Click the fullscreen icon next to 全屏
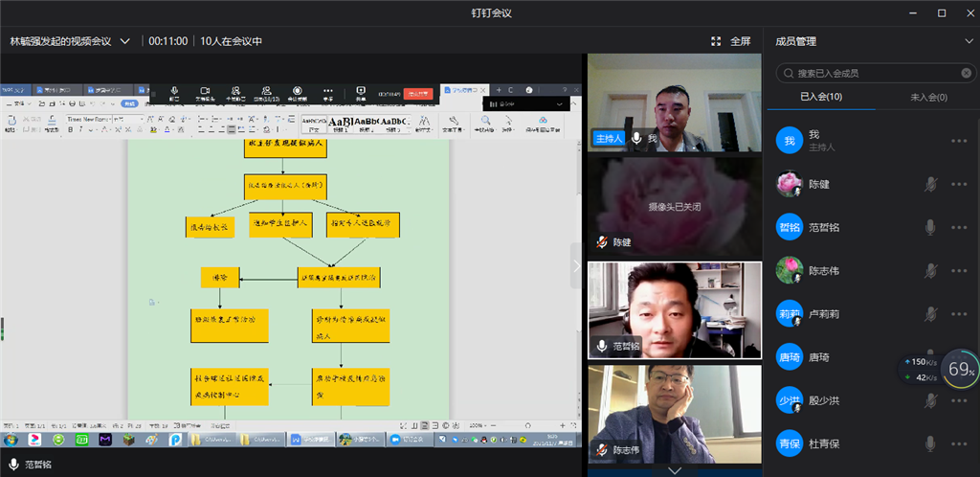This screenshot has height=477, width=980. tap(716, 41)
